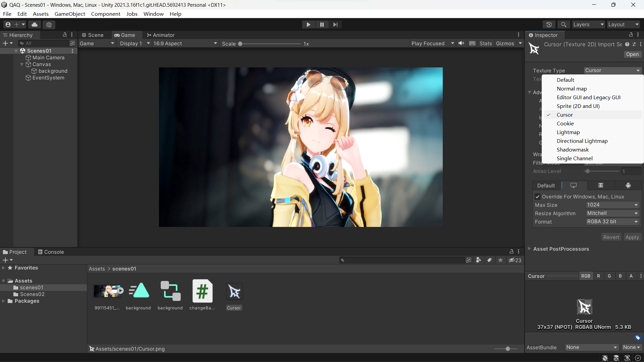Viewport: 644px width, 362px height.
Task: Open Undo History icon
Action: pyautogui.click(x=549, y=24)
